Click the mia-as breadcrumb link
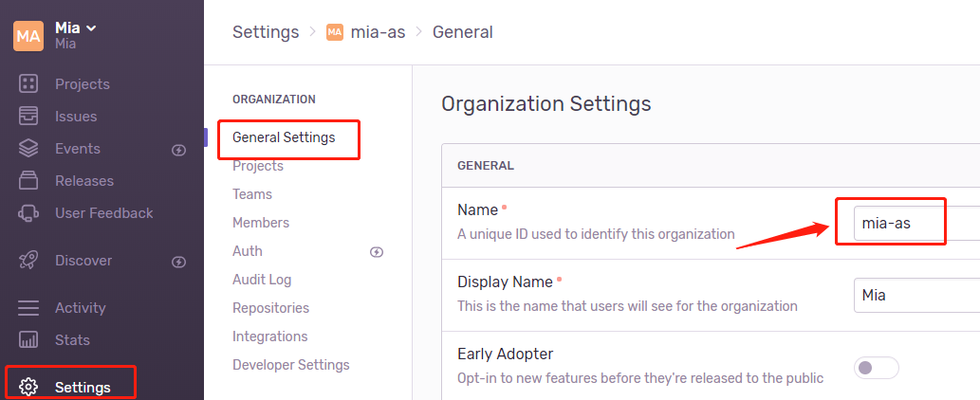 tap(379, 32)
